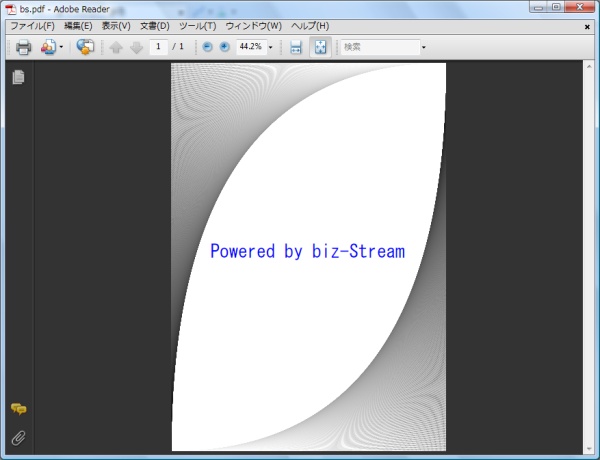600x460 pixels.
Task: Click the 検索 search box
Action: (x=380, y=47)
